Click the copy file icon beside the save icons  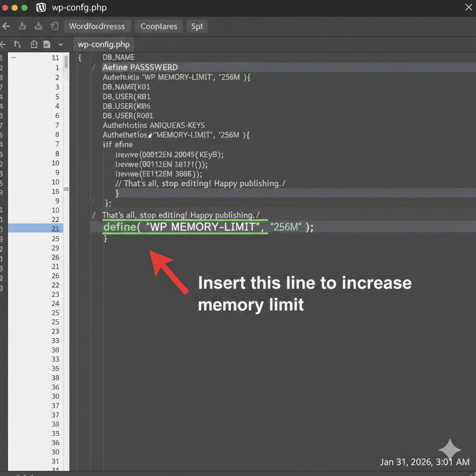[x=54, y=26]
